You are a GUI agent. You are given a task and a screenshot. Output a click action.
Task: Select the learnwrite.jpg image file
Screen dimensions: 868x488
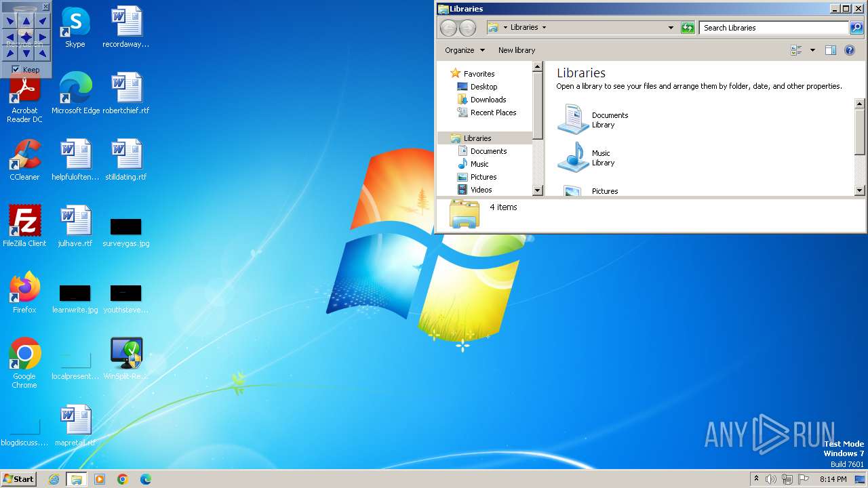tap(75, 298)
